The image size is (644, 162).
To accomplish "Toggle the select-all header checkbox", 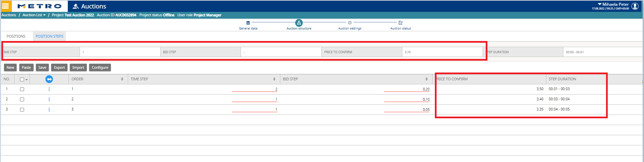I will tap(22, 79).
